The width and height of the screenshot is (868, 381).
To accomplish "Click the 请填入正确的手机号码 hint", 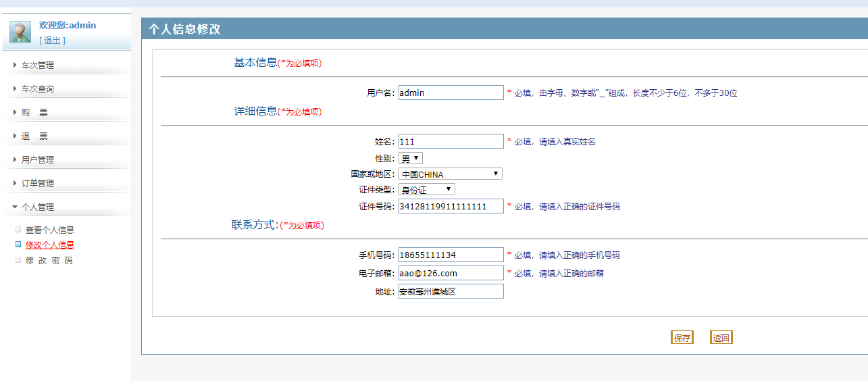I will click(579, 255).
